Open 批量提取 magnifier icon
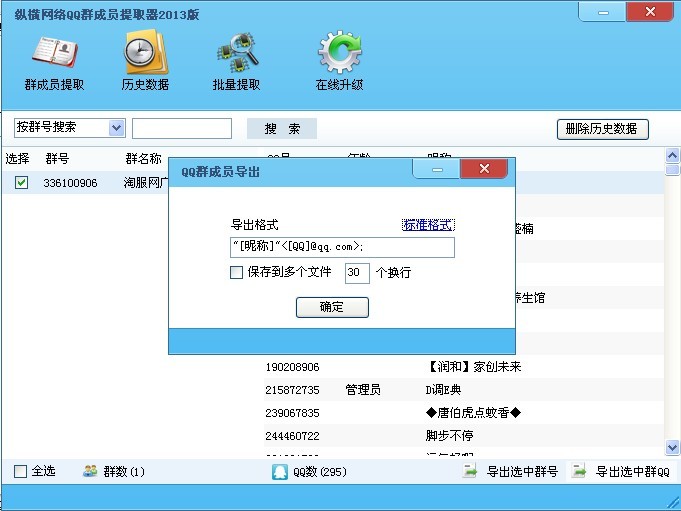Screen dimensions: 681x511 coord(237,53)
